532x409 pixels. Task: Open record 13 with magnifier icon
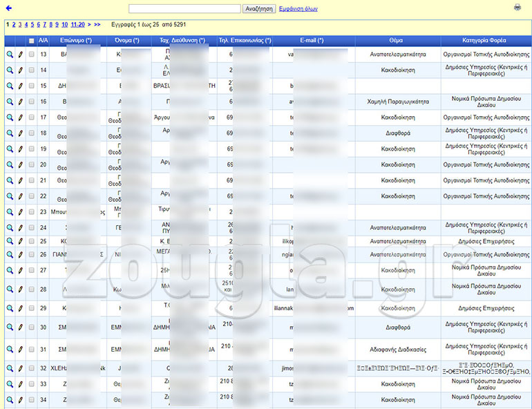[x=10, y=54]
